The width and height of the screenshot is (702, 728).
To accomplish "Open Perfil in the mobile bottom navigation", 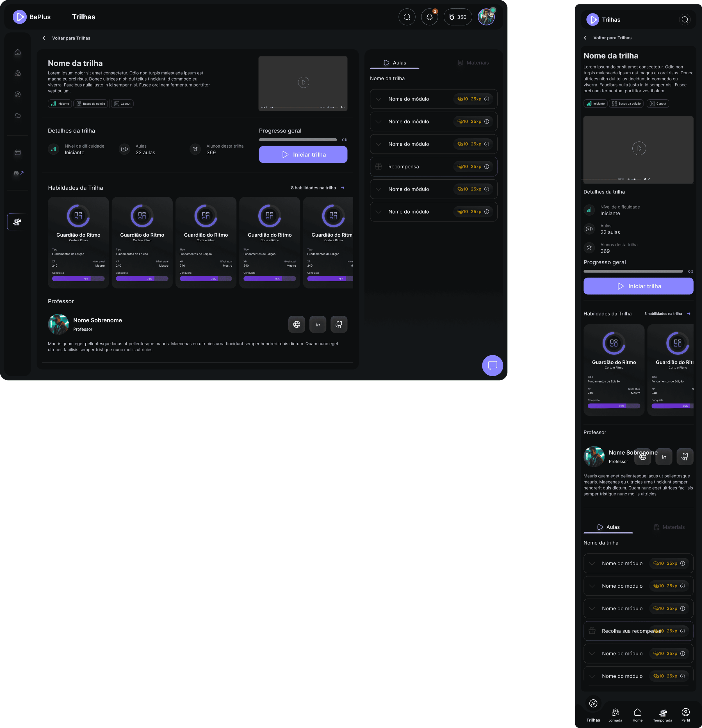I will [x=685, y=715].
